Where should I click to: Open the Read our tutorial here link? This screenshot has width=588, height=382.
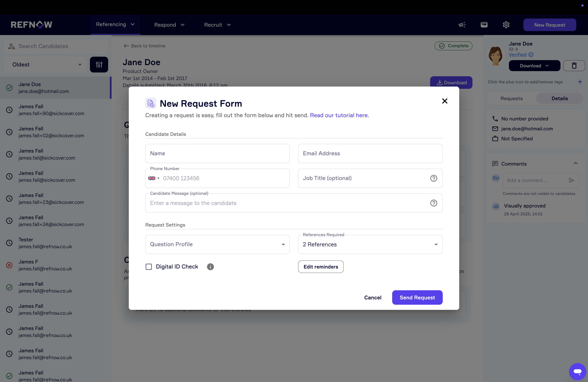point(339,115)
